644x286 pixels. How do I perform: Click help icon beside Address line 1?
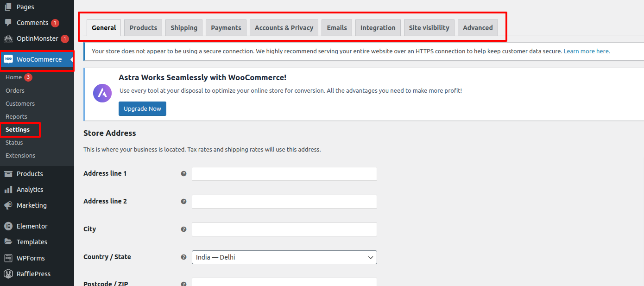pos(183,174)
